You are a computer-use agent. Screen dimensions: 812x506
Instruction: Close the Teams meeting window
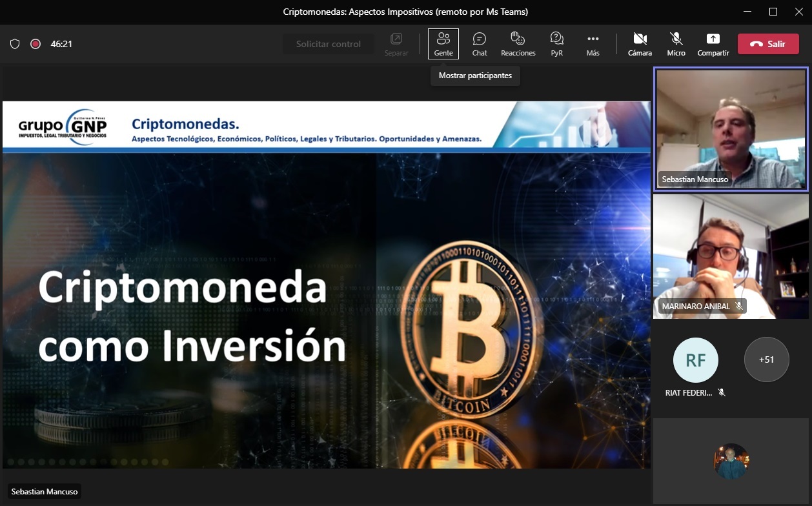[799, 12]
